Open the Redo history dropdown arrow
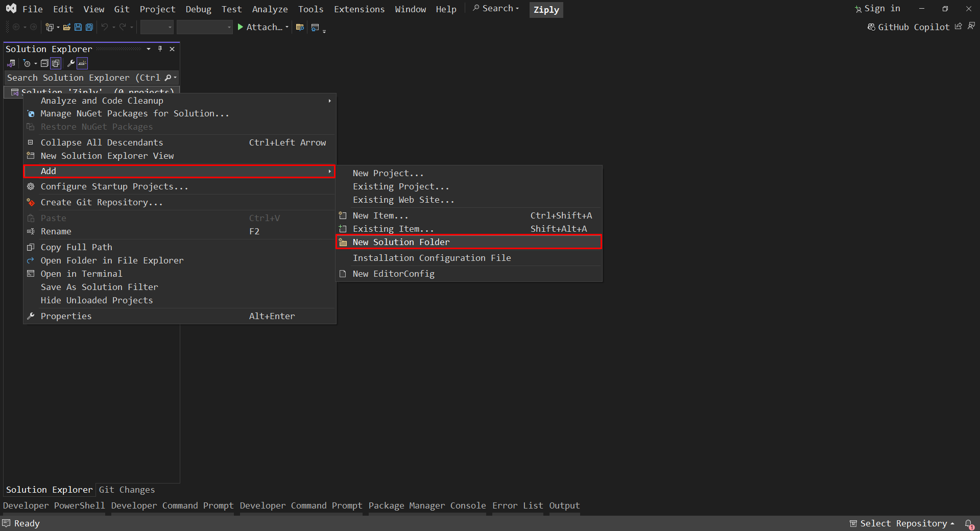 132,27
